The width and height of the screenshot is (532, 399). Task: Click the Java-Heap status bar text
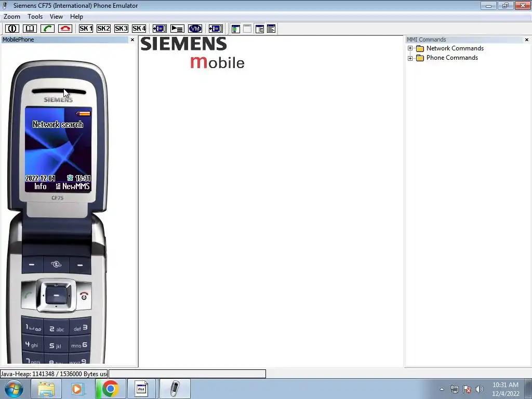tap(54, 374)
